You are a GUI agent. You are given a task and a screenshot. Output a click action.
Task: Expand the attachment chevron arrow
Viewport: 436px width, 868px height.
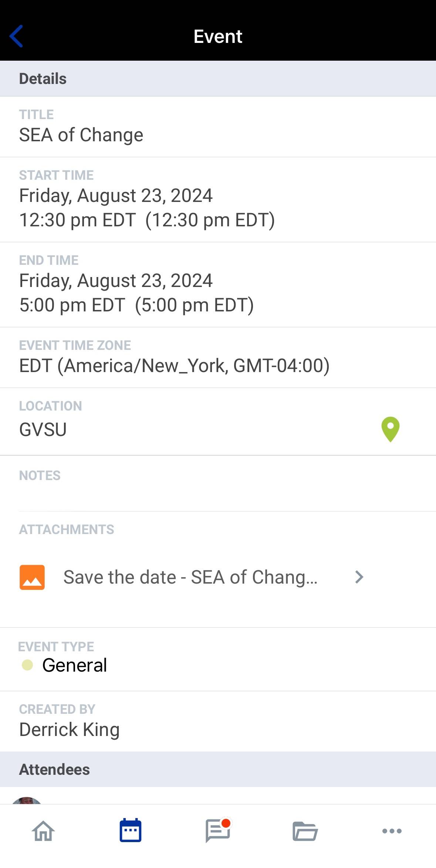click(359, 577)
